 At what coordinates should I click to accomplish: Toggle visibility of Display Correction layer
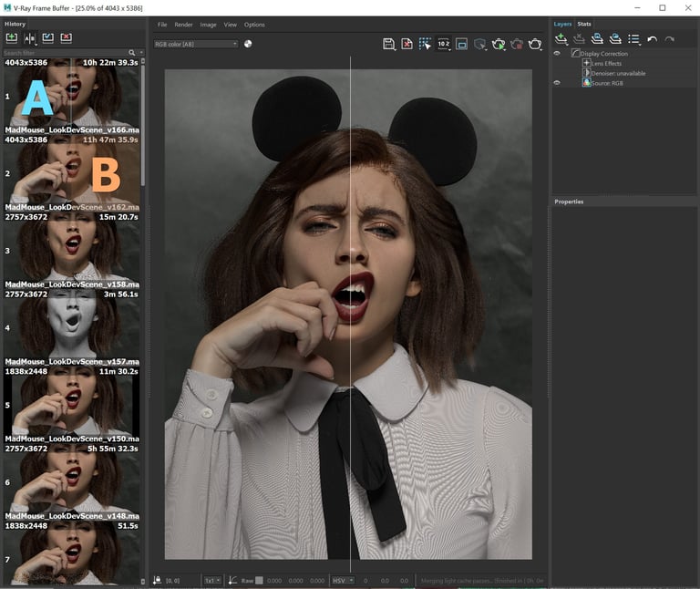click(557, 54)
